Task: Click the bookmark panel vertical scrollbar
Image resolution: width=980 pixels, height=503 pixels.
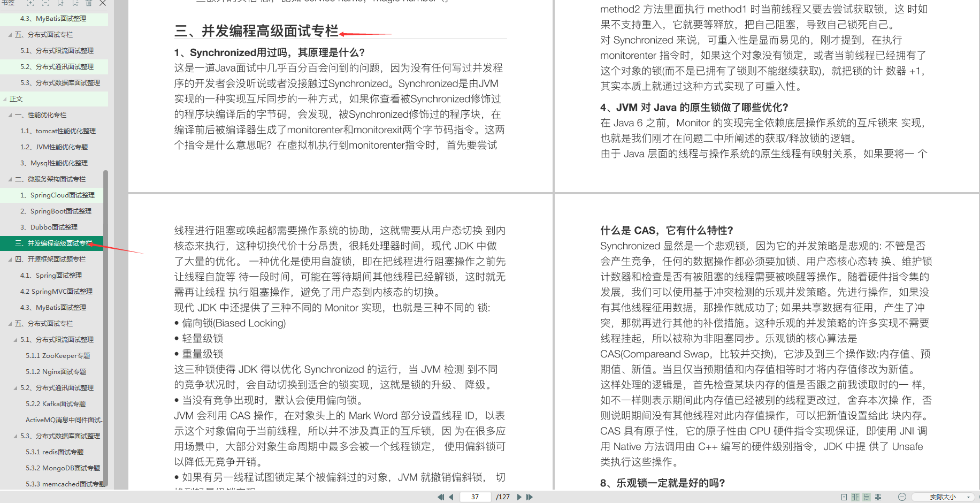Action: (105, 328)
